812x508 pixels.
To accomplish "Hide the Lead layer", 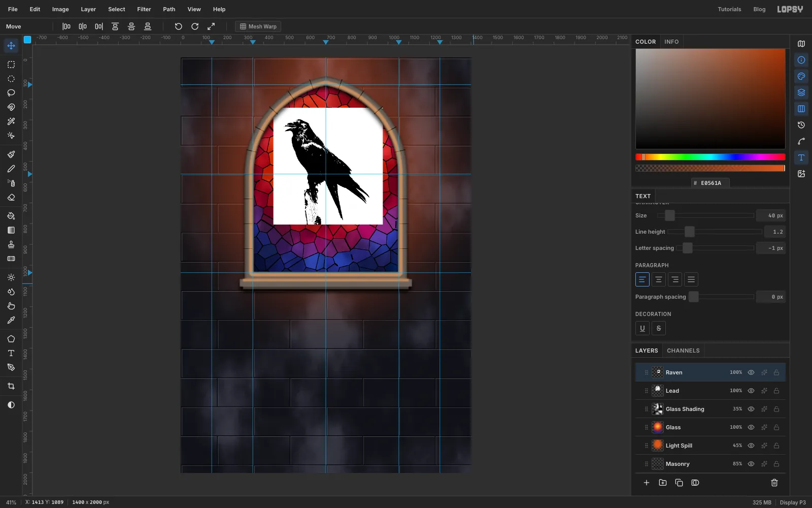I will tap(751, 391).
